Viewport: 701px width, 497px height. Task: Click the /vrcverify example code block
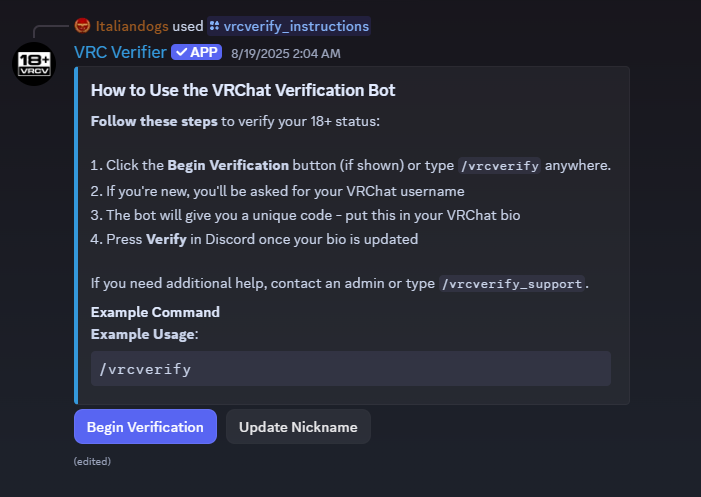coord(350,369)
